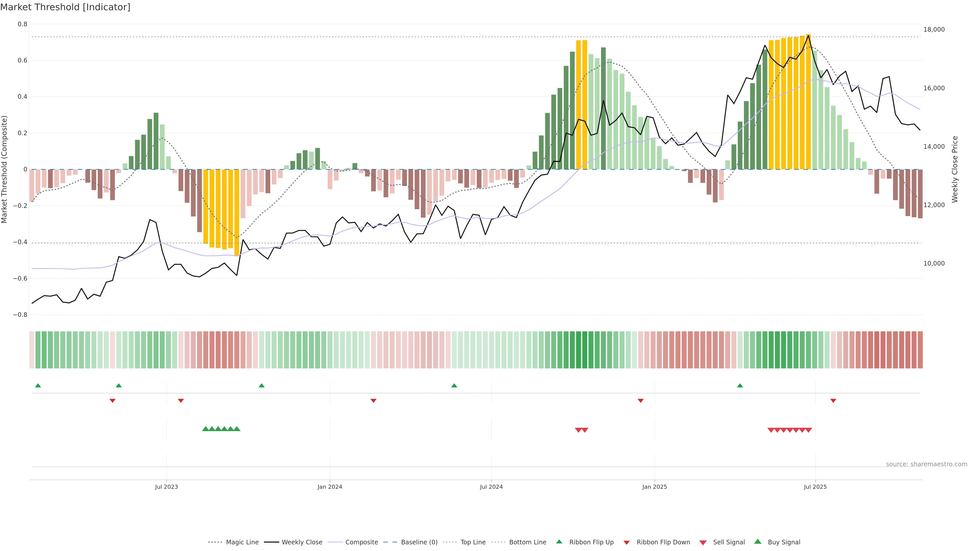
Task: Click the last red Ribbon Flip Down triangle after Jul 2025
Action: (x=833, y=400)
